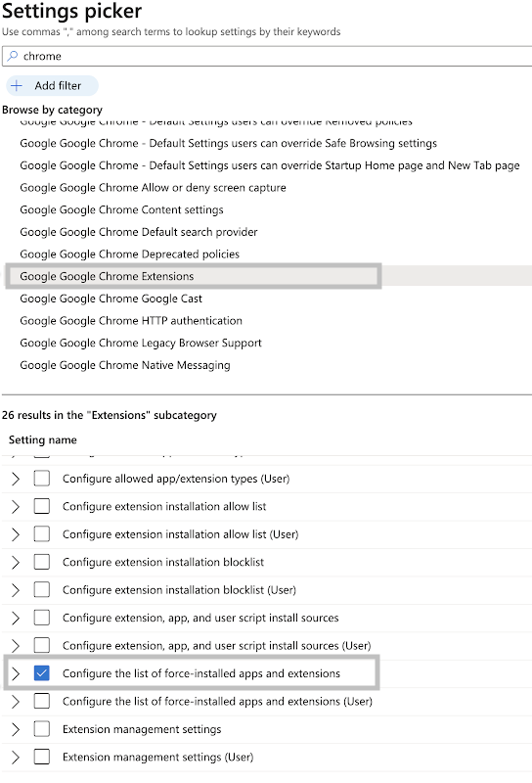Expand extension, app, user script install sources row
This screenshot has height=783, width=532.
tap(16, 618)
